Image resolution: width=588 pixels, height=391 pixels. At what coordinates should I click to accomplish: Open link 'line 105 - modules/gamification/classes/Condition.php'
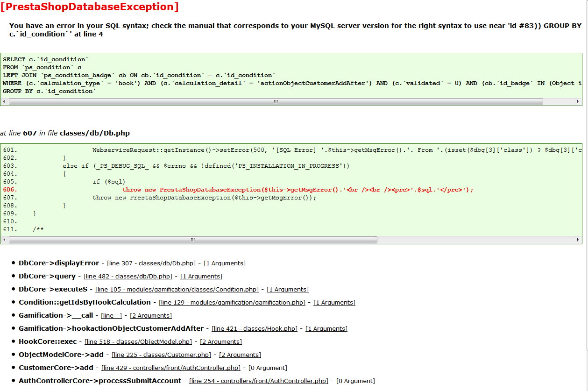pyautogui.click(x=177, y=290)
